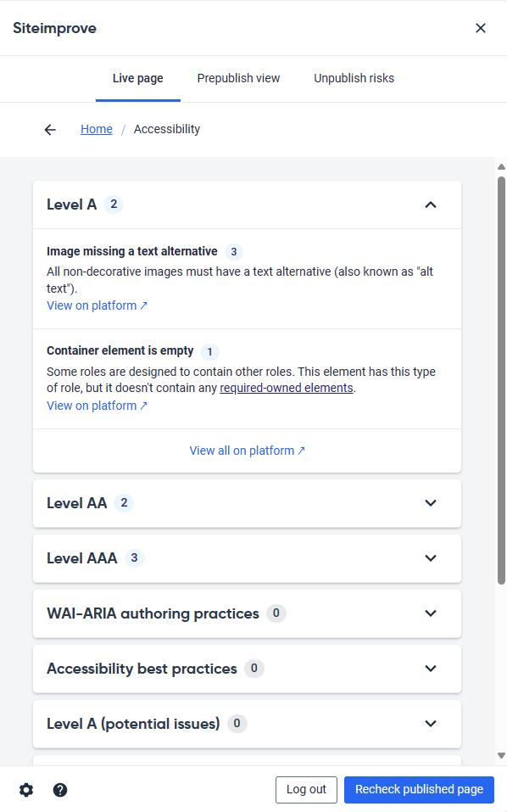The image size is (507, 812).
Task: Expand Level A (potential issues) section
Action: 247,724
